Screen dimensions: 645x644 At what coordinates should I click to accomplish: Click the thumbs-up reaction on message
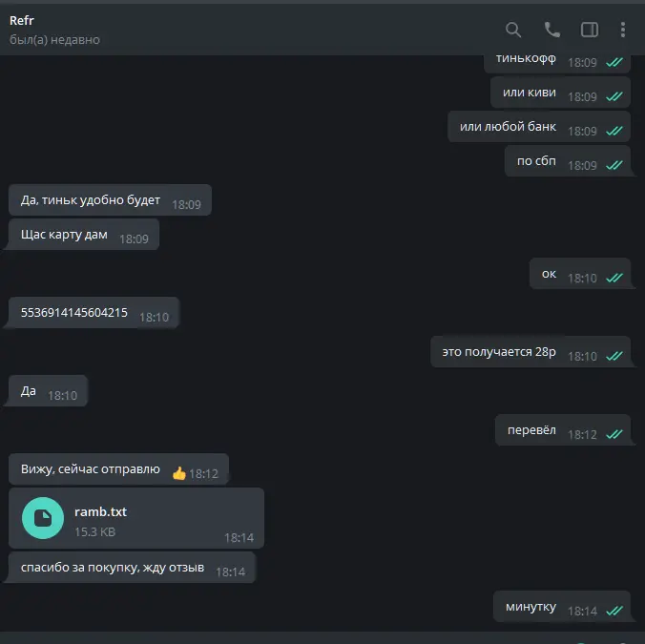[x=179, y=473]
